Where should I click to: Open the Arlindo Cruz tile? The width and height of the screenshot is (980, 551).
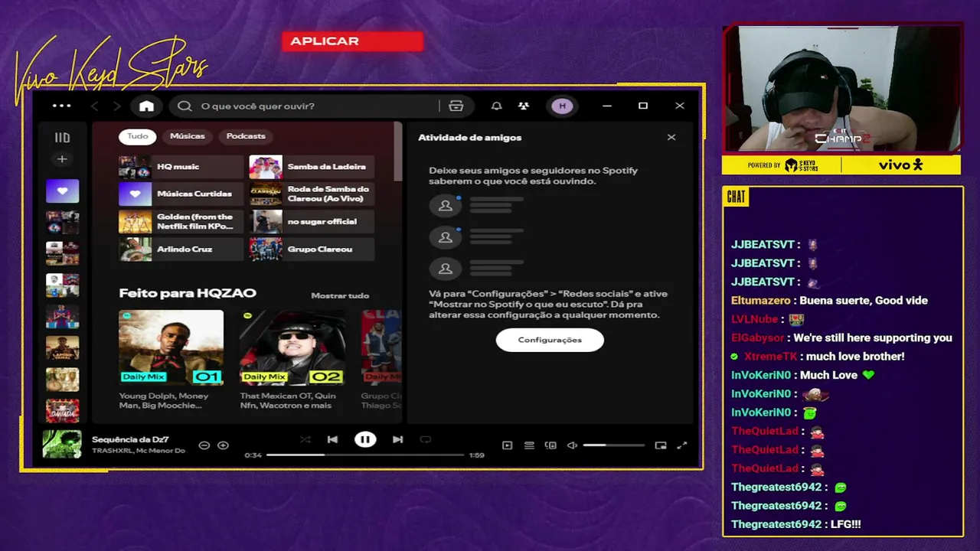click(x=181, y=249)
